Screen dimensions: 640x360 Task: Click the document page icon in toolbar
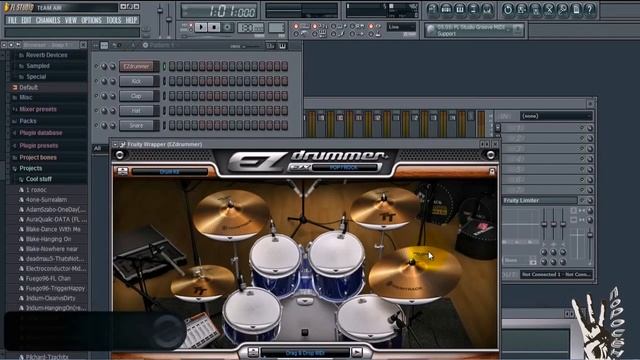click(576, 9)
